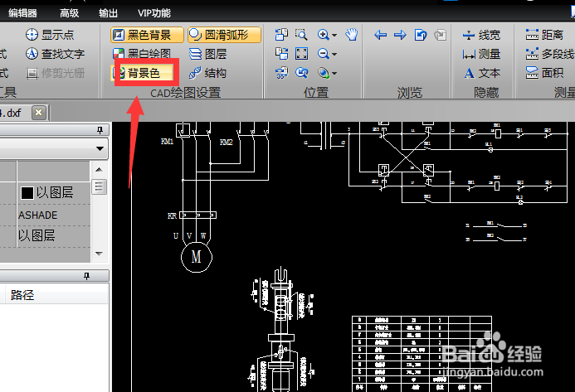Open the 图层 layers dialog
Image resolution: width=575 pixels, height=392 pixels.
click(x=208, y=54)
